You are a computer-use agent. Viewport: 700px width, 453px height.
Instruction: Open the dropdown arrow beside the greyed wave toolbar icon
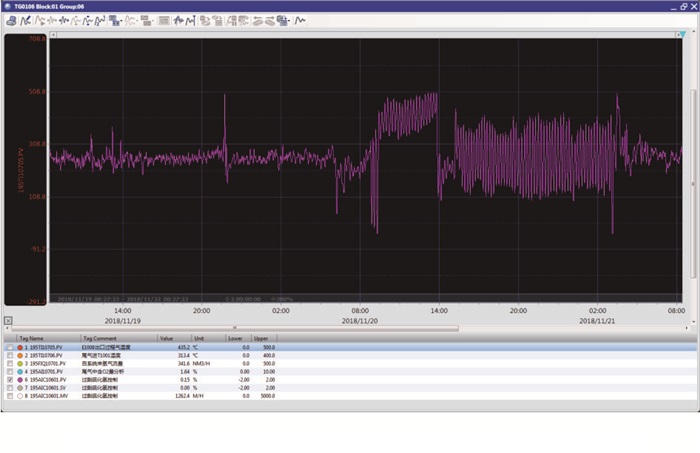138,21
